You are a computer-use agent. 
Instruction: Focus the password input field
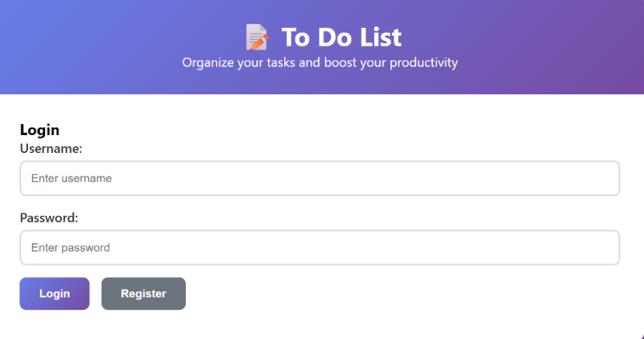[x=320, y=248]
